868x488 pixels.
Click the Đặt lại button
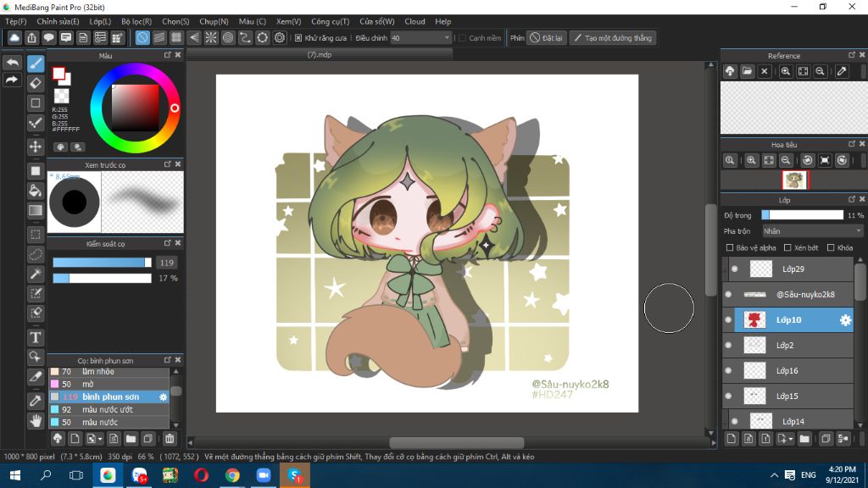[547, 38]
